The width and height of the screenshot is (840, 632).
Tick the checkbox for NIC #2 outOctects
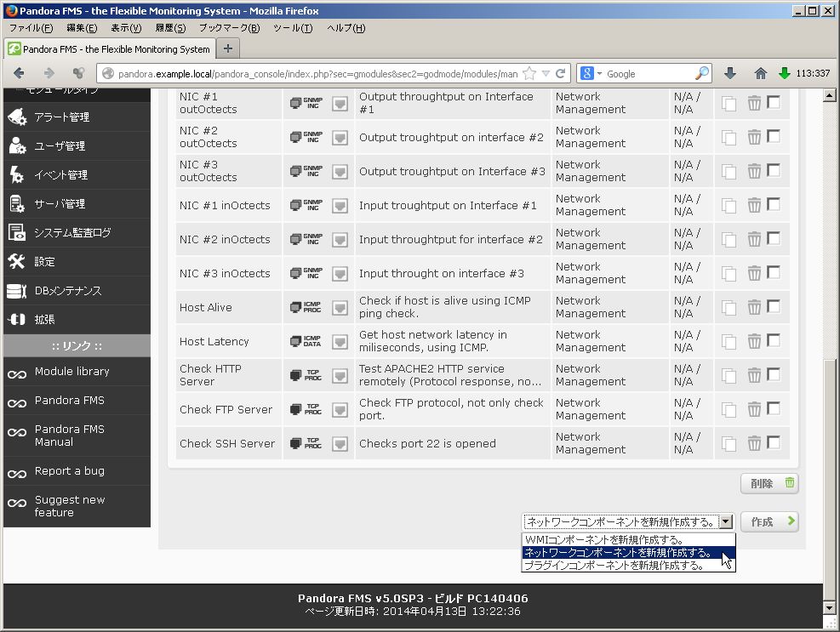pyautogui.click(x=773, y=136)
